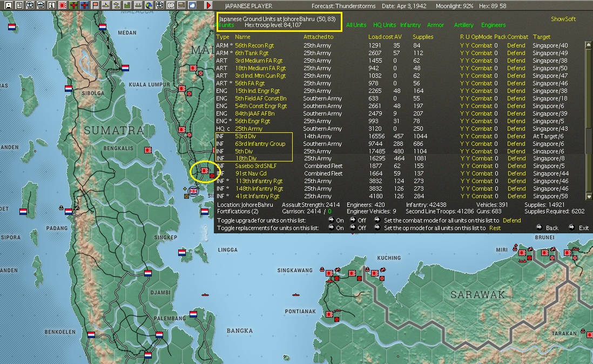Click unit list scrollbar up arrow

click(589, 45)
